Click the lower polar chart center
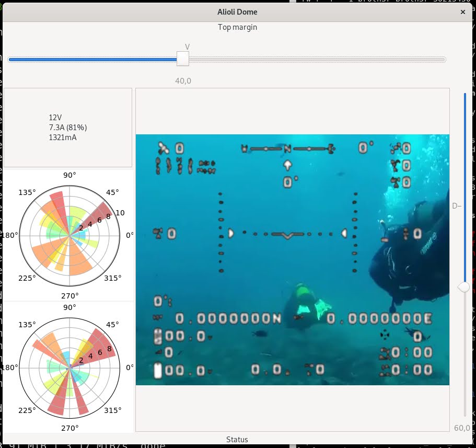The width and height of the screenshot is (476, 448). point(69,367)
